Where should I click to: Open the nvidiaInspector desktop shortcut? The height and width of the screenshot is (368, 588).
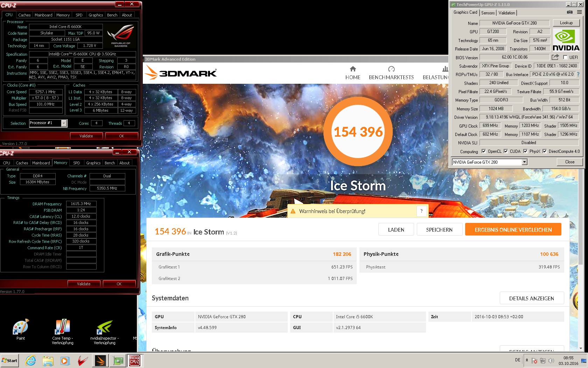point(104,332)
